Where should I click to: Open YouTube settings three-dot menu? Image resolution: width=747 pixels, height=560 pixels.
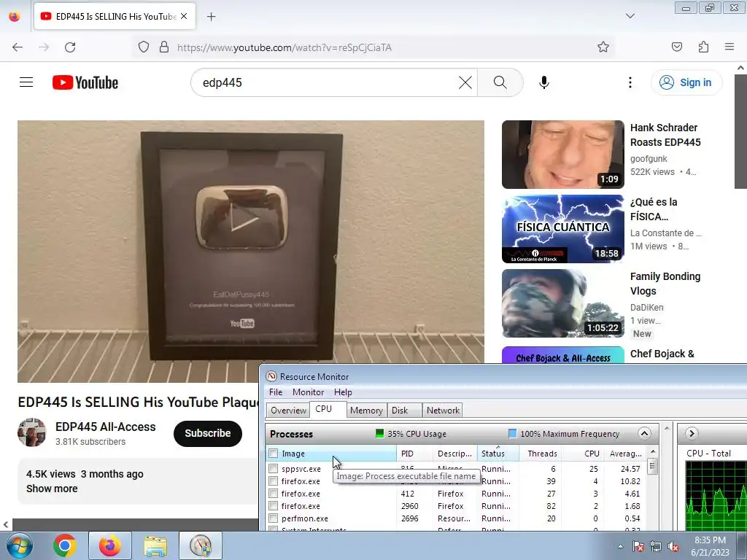[630, 82]
